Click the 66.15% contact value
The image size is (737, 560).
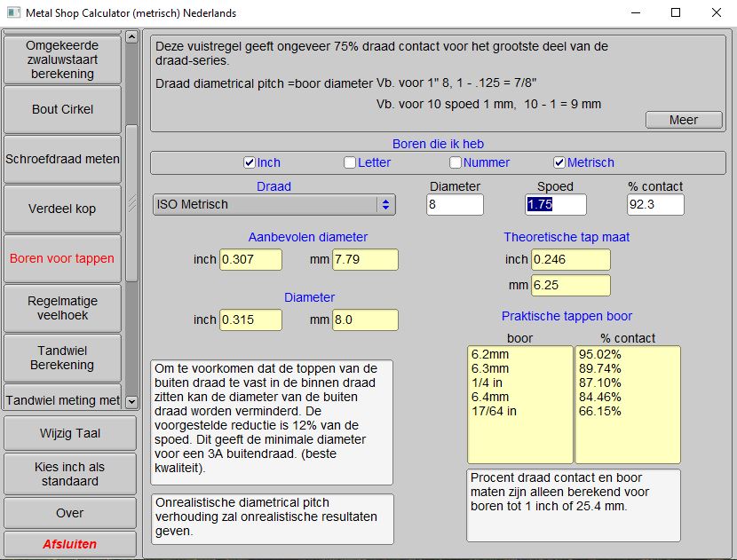click(599, 411)
